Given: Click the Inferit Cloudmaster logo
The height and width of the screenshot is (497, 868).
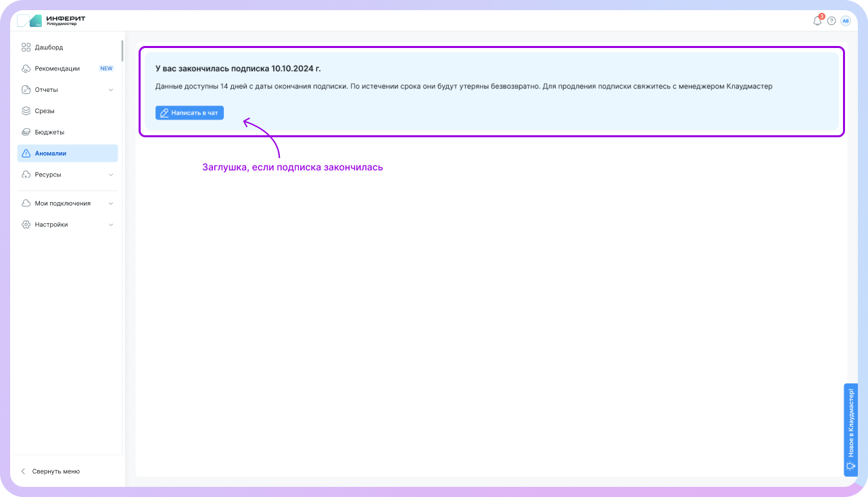Looking at the screenshot, I should tap(51, 20).
